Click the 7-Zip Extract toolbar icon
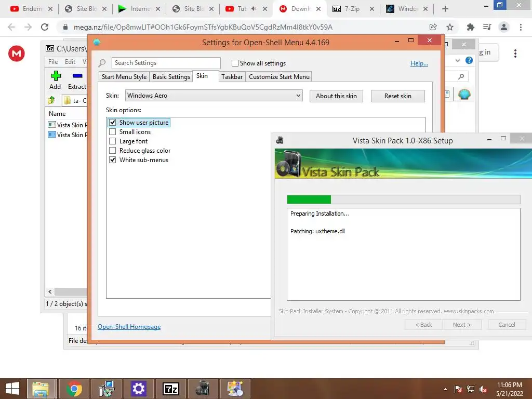Viewport: 532px width, 399px height. coord(77,76)
